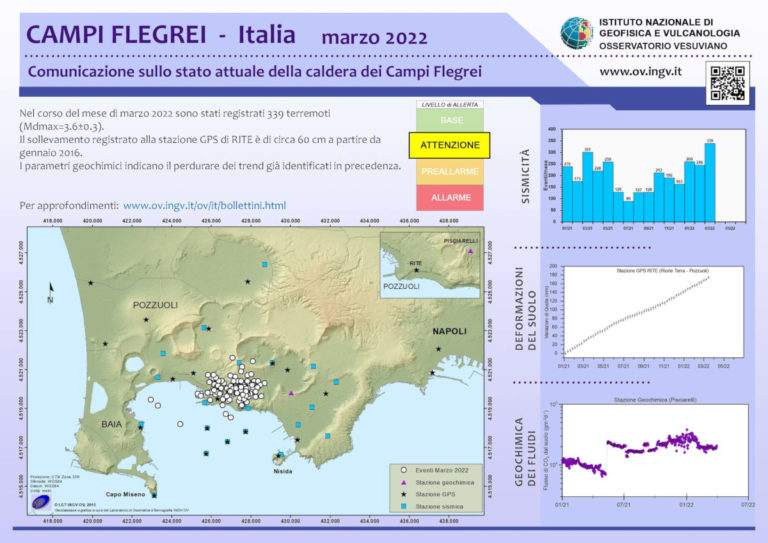768x543 pixels.
Task: Click the black star Stazione GPS legend icon
Action: 404,494
